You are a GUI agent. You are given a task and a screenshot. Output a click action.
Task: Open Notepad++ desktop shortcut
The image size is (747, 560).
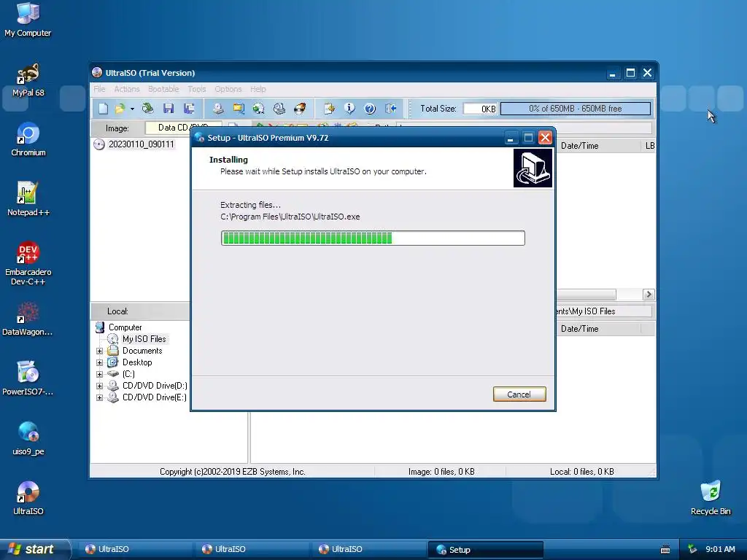(28, 200)
